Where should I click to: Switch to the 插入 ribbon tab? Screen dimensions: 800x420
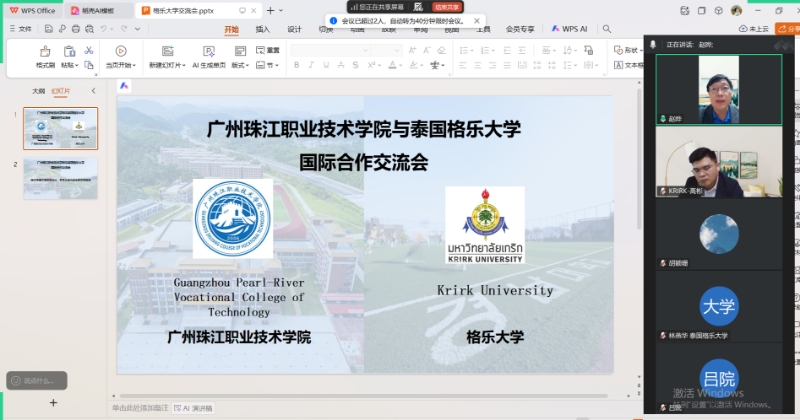coord(262,29)
